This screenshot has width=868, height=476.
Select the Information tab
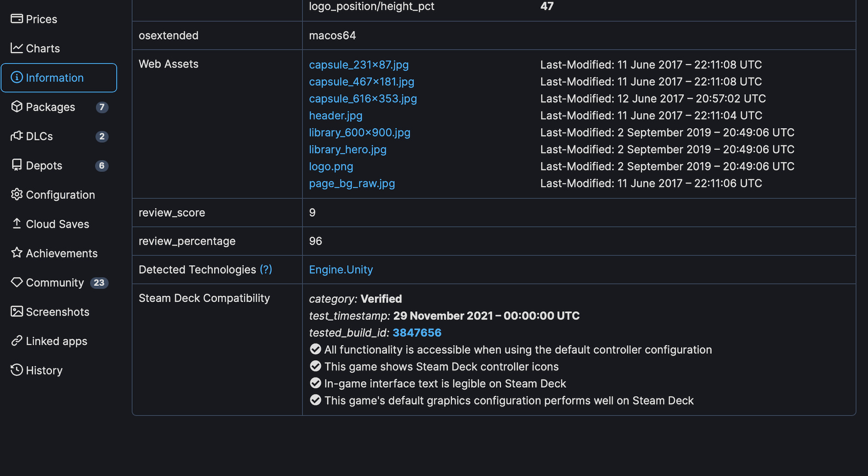click(59, 78)
